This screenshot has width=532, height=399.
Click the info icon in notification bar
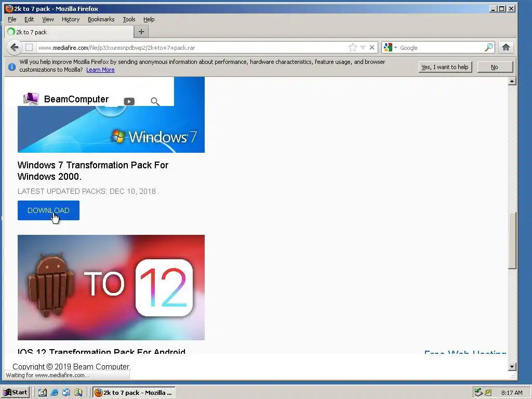[x=12, y=67]
